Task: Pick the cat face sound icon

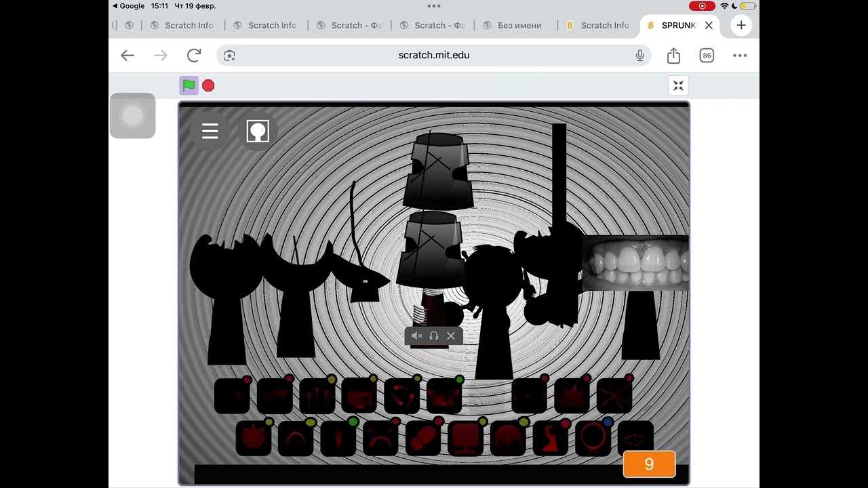Action: point(254,438)
